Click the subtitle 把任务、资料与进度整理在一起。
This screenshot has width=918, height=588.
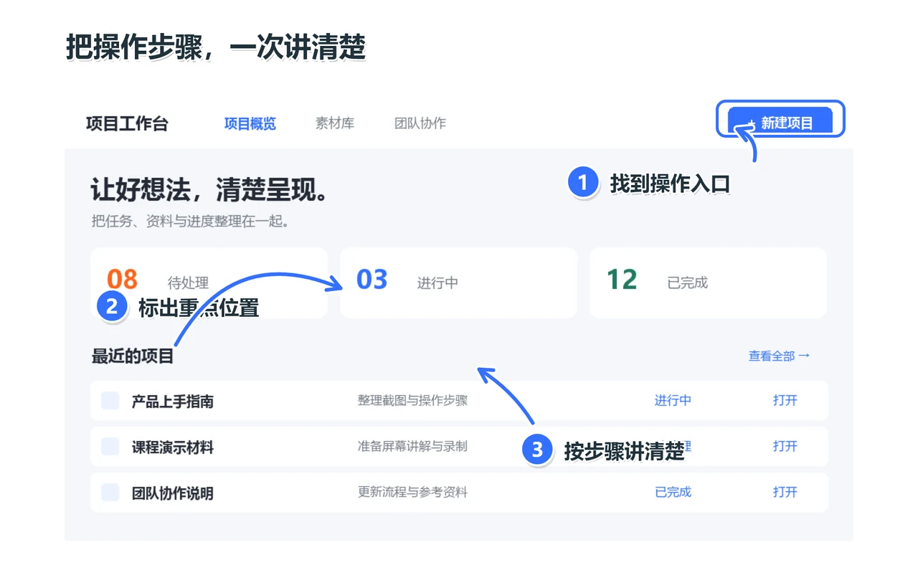pyautogui.click(x=191, y=222)
